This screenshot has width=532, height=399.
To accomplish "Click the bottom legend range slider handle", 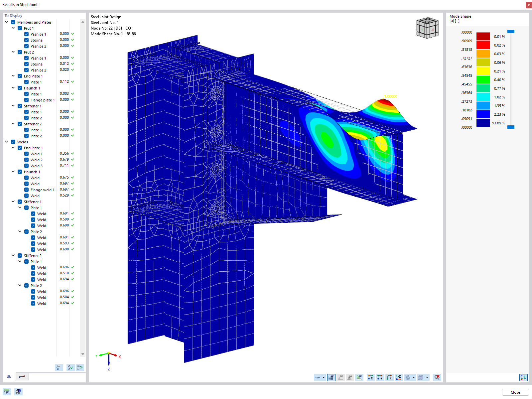I will pyautogui.click(x=511, y=127).
